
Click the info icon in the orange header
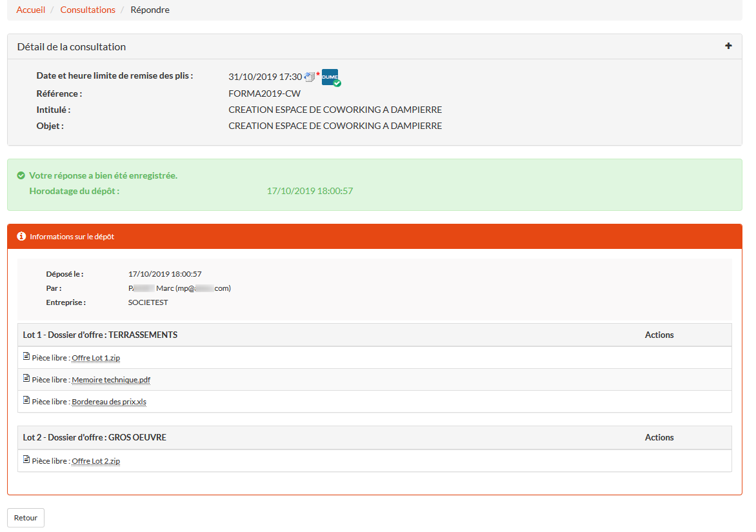tap(21, 237)
